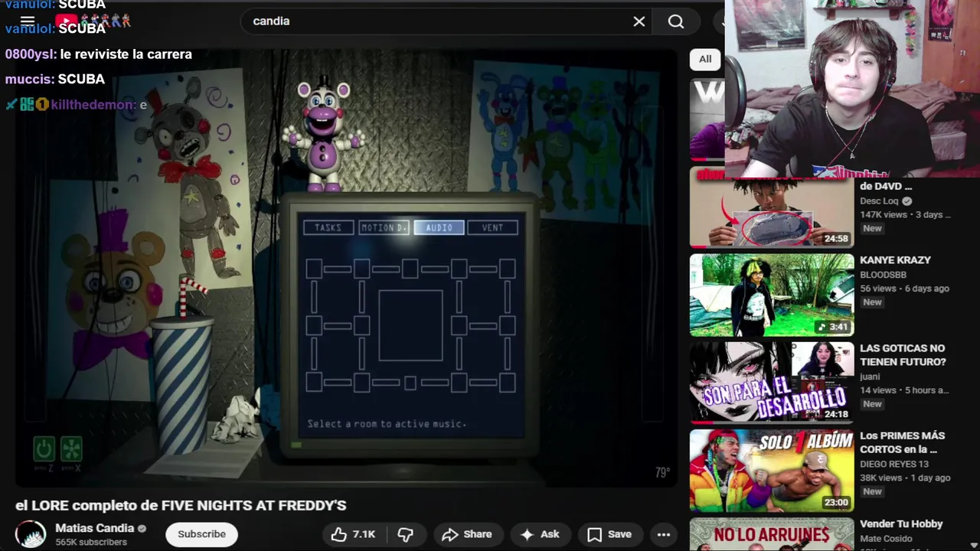Viewport: 980px width, 551px height.
Task: Open the Matias Candia channel name
Action: coord(95,528)
